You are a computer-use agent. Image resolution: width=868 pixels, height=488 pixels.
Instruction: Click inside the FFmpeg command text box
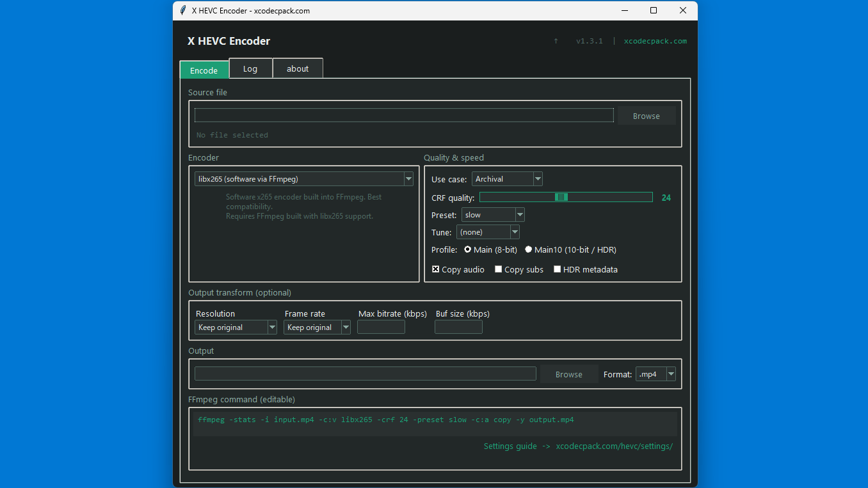pos(435,423)
